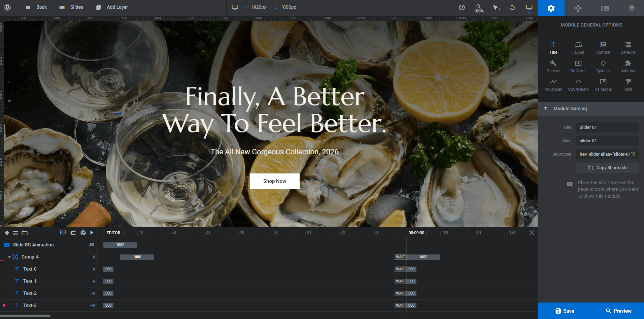644x319 pixels.
Task: Open the Skin settings icon
Action: tap(628, 85)
